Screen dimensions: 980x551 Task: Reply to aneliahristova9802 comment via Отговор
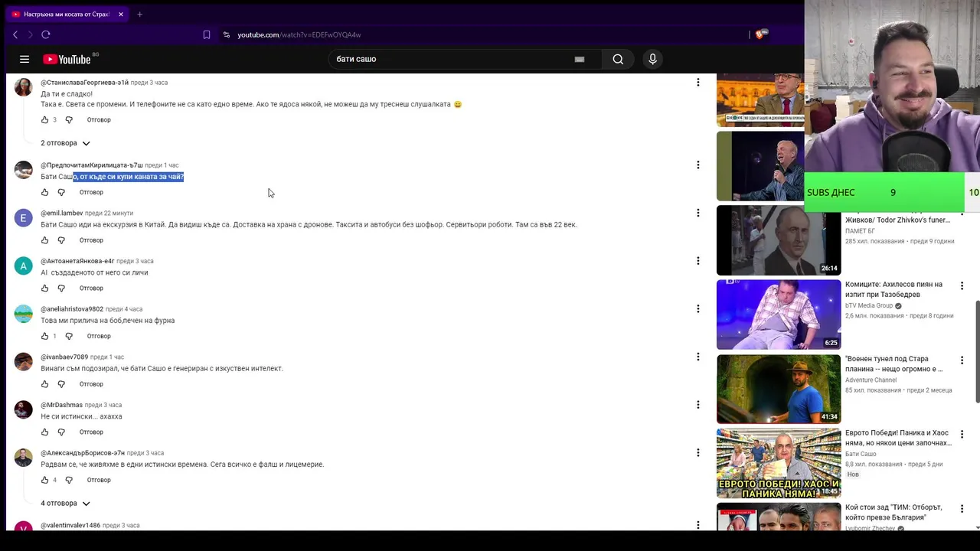[99, 336]
